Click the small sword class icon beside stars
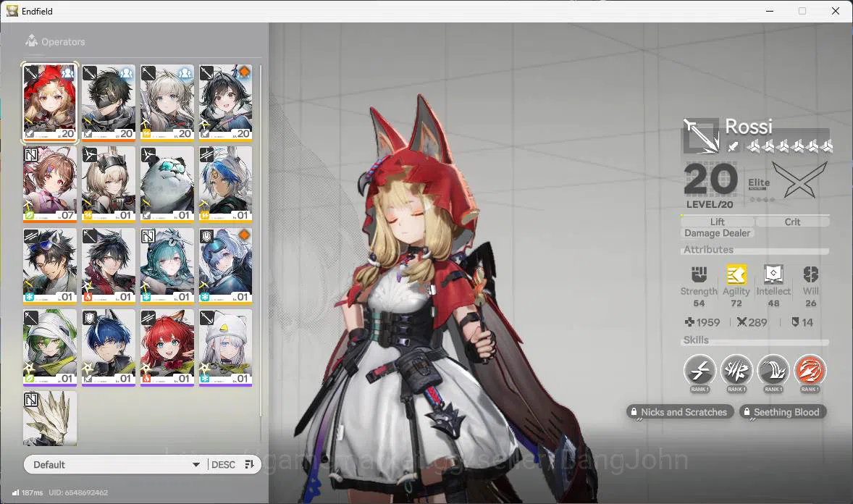This screenshot has height=504, width=853. tap(734, 146)
